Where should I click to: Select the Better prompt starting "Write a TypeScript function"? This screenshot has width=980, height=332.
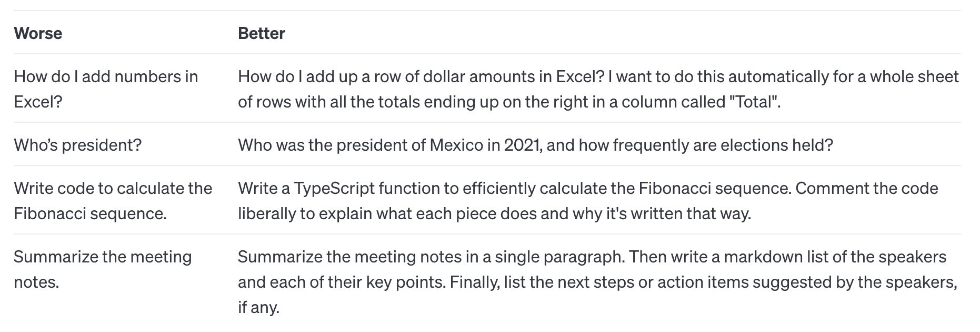[587, 201]
